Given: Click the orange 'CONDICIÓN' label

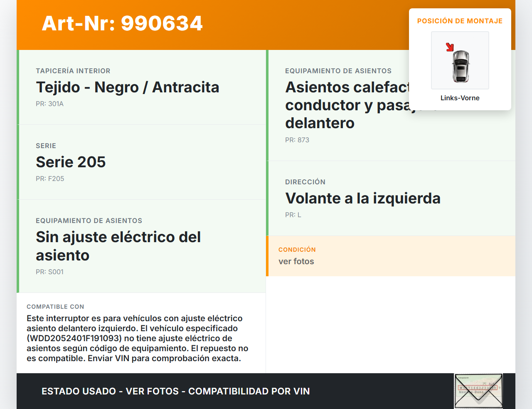Looking at the screenshot, I should click(x=297, y=250).
